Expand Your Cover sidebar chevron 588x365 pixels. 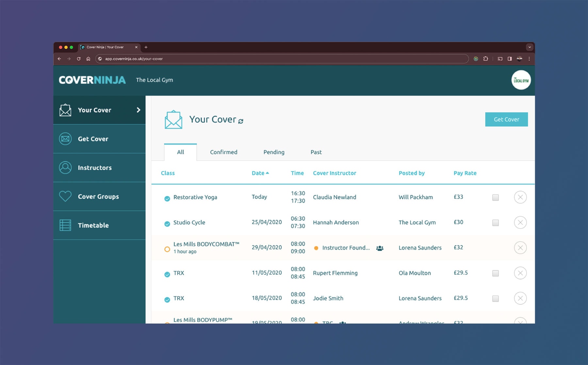coord(139,110)
